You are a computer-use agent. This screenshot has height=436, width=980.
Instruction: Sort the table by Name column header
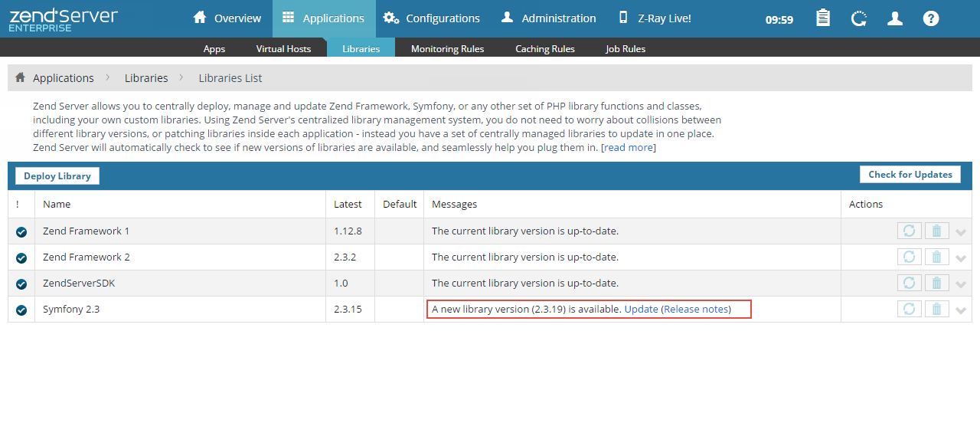pyautogui.click(x=57, y=204)
